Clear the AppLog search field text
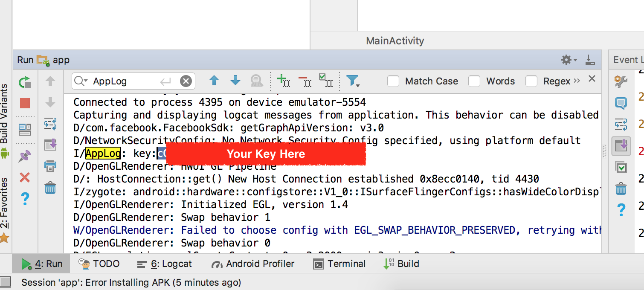The width and height of the screenshot is (644, 290). [x=186, y=81]
